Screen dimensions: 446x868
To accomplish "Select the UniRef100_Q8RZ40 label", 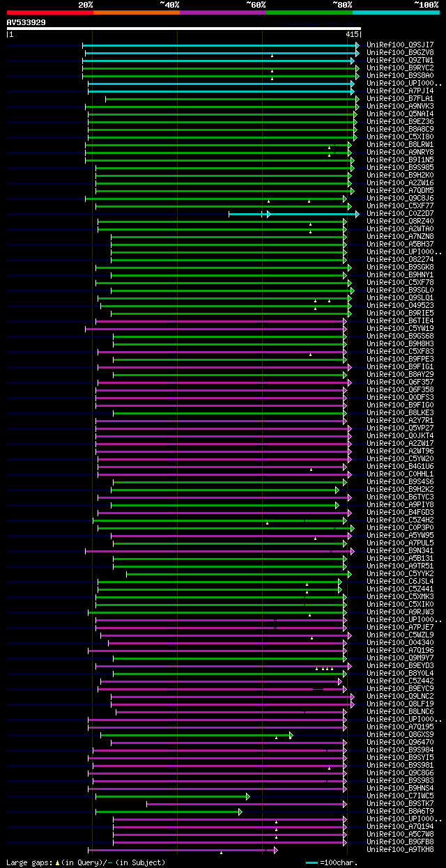I will (400, 221).
